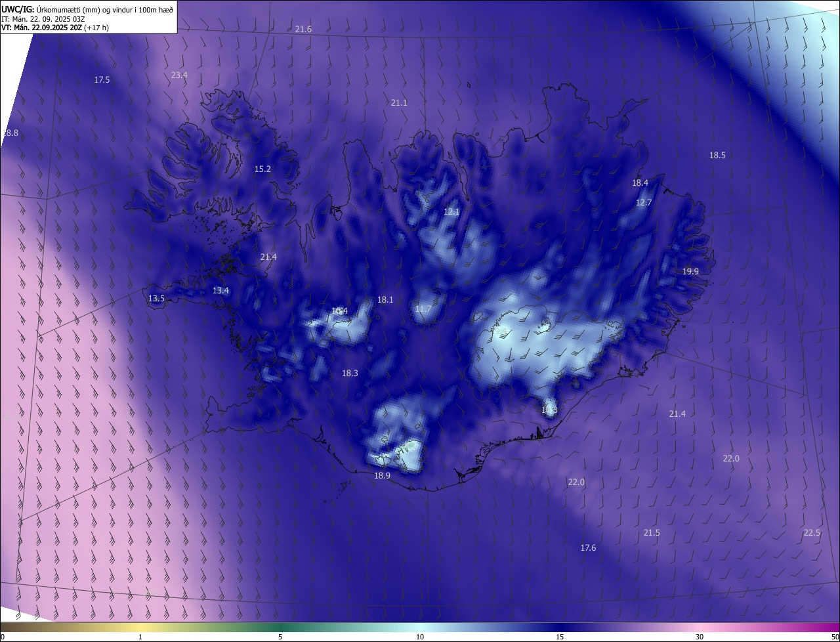Click the 23.4 value label
The width and height of the screenshot is (840, 642).
[x=179, y=75]
